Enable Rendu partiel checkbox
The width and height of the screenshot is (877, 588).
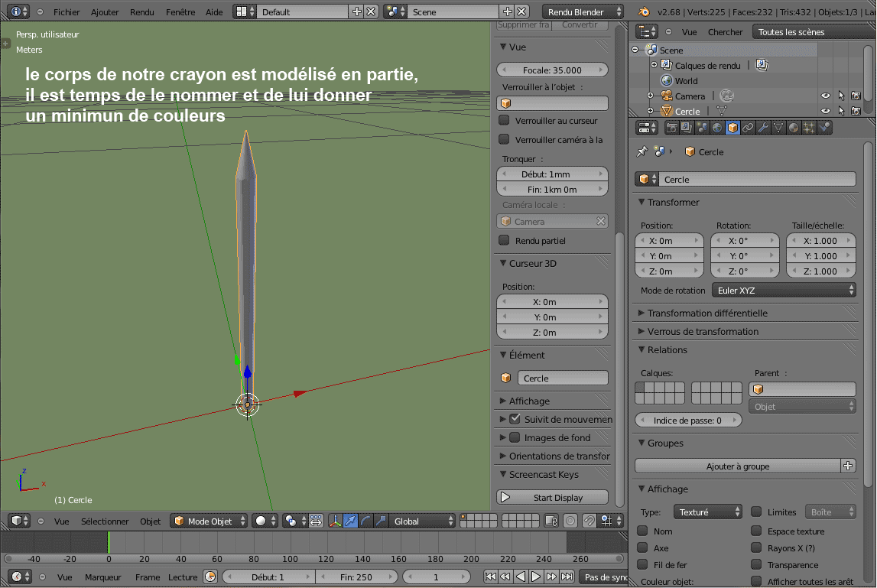point(504,241)
